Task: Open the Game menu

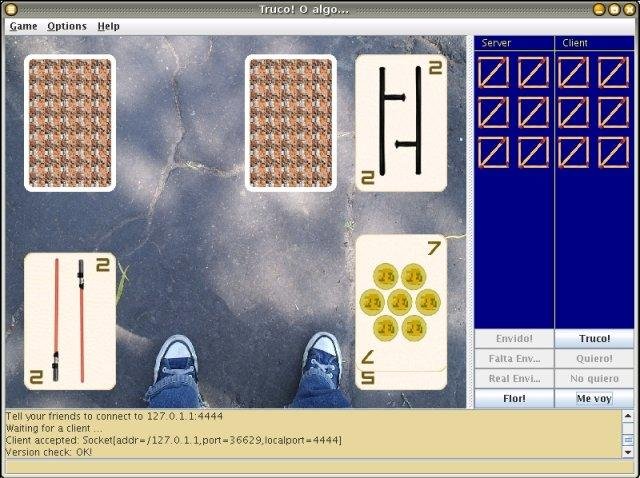Action: pyautogui.click(x=23, y=26)
